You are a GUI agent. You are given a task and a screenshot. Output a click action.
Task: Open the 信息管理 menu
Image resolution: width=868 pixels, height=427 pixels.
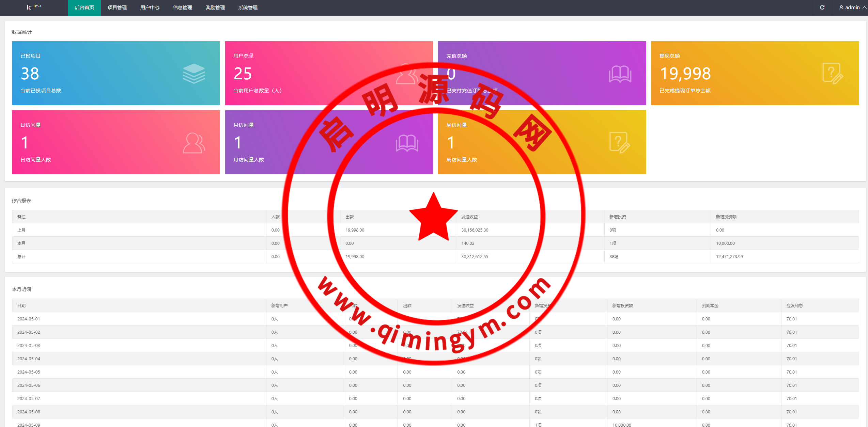click(x=183, y=7)
